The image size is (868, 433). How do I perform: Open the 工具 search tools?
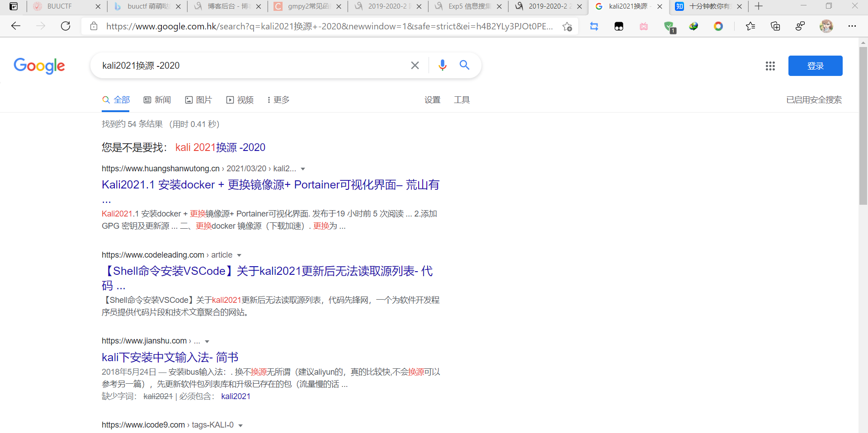pos(462,100)
